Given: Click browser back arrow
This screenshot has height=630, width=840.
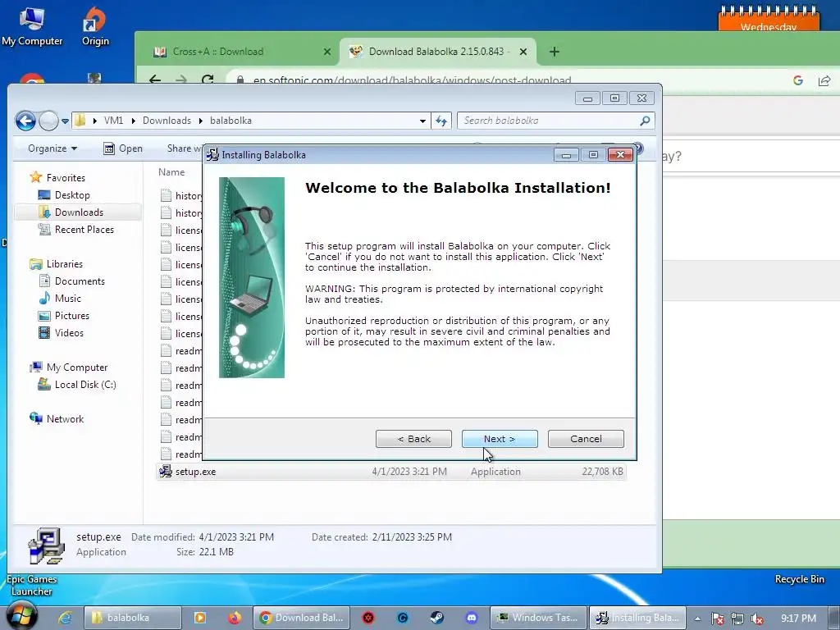Looking at the screenshot, I should coord(155,80).
